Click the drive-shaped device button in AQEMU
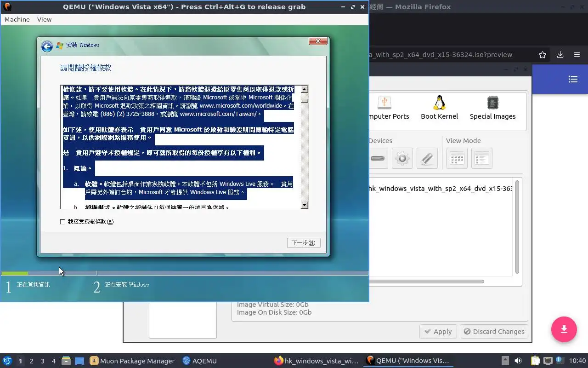 click(x=378, y=158)
